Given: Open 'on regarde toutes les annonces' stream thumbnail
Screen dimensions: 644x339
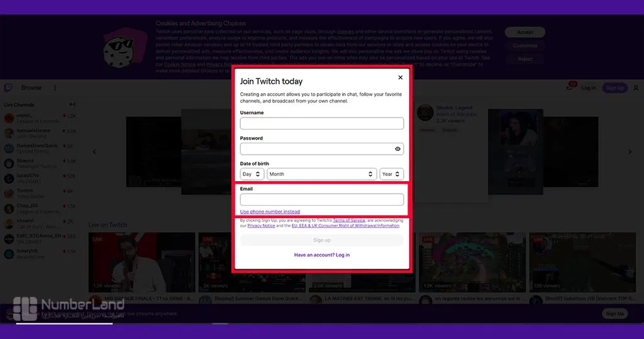Looking at the screenshot, I should click(472, 262).
